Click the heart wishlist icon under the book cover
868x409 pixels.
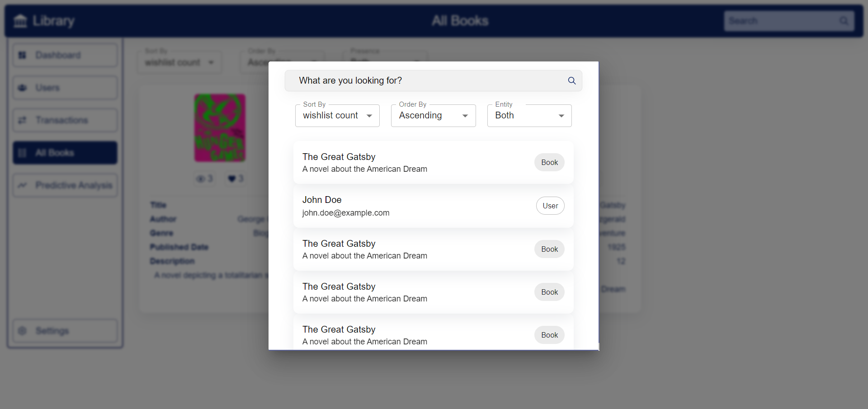point(231,179)
